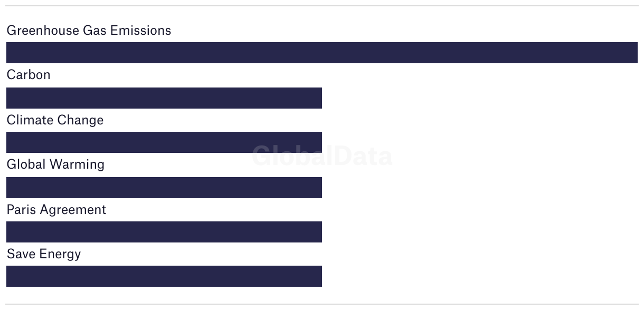Click the Carbon label text

29,75
